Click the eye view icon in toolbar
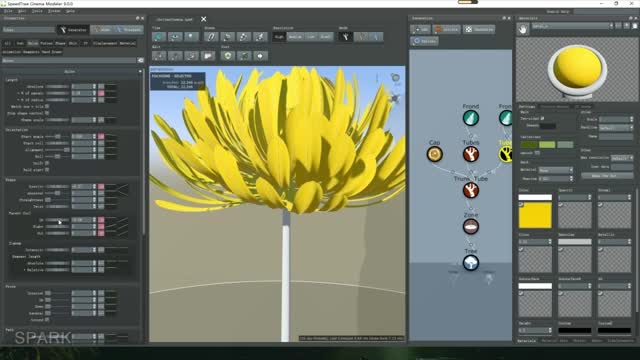This screenshot has width=640, height=360. [x=175, y=37]
